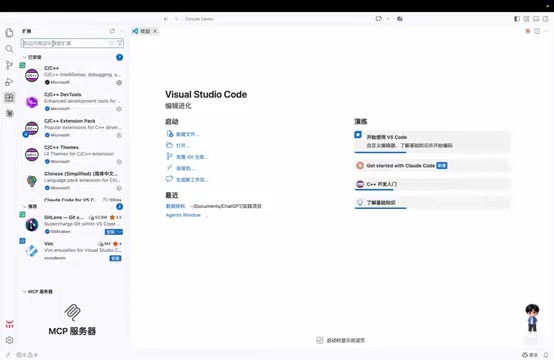Open editor more actions ellipsis
The height and width of the screenshot is (360, 554).
pos(547,31)
